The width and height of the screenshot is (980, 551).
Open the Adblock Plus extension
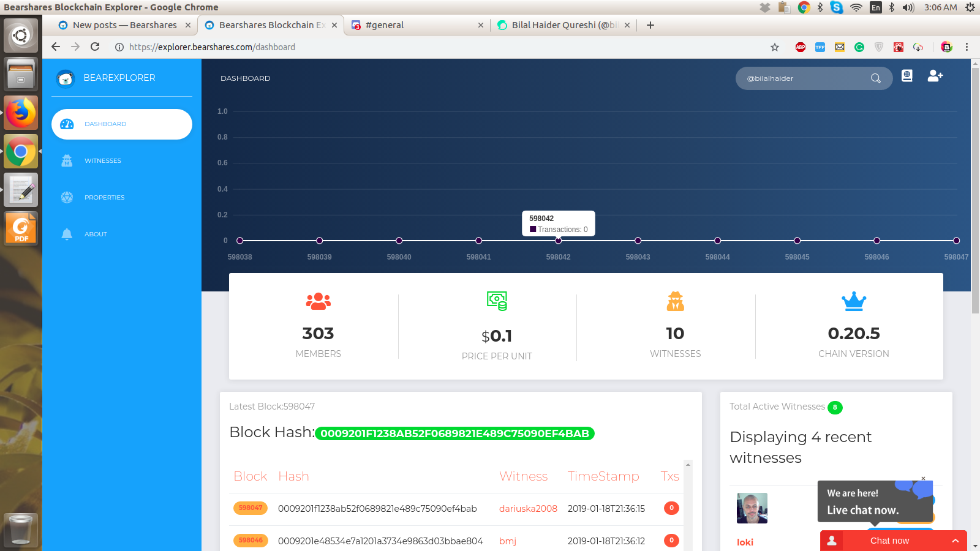tap(801, 47)
